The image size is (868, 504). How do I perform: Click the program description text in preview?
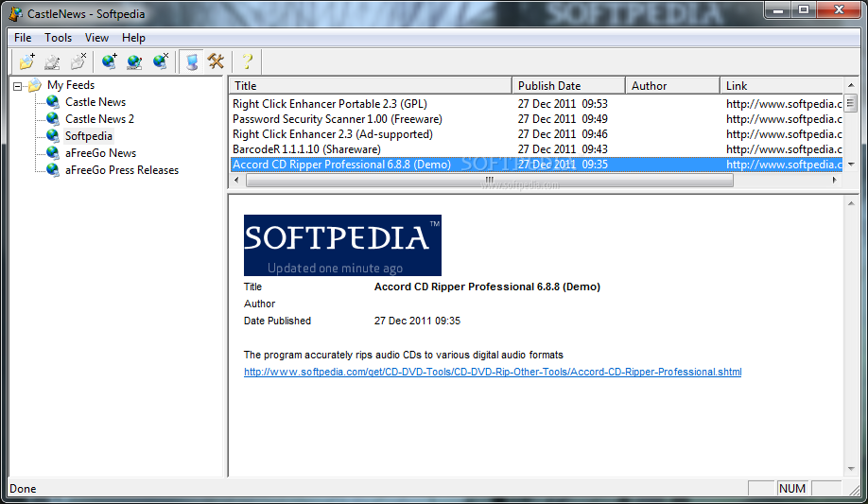[x=404, y=355]
